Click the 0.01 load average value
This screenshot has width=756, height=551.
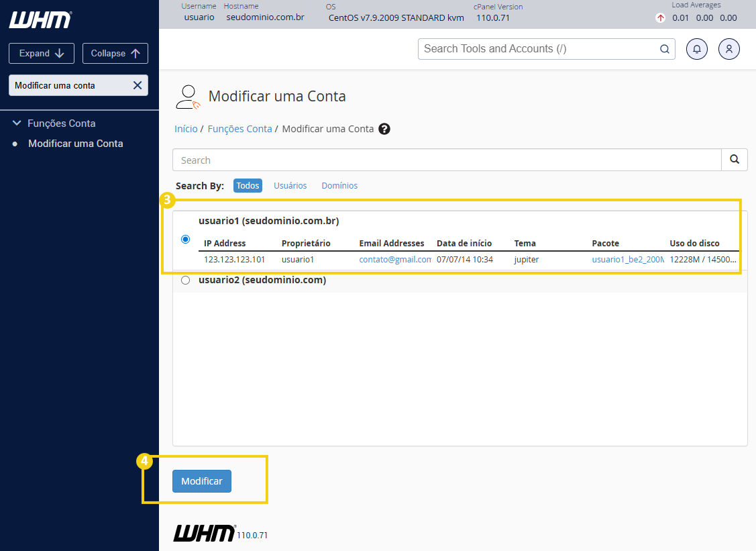pyautogui.click(x=680, y=18)
